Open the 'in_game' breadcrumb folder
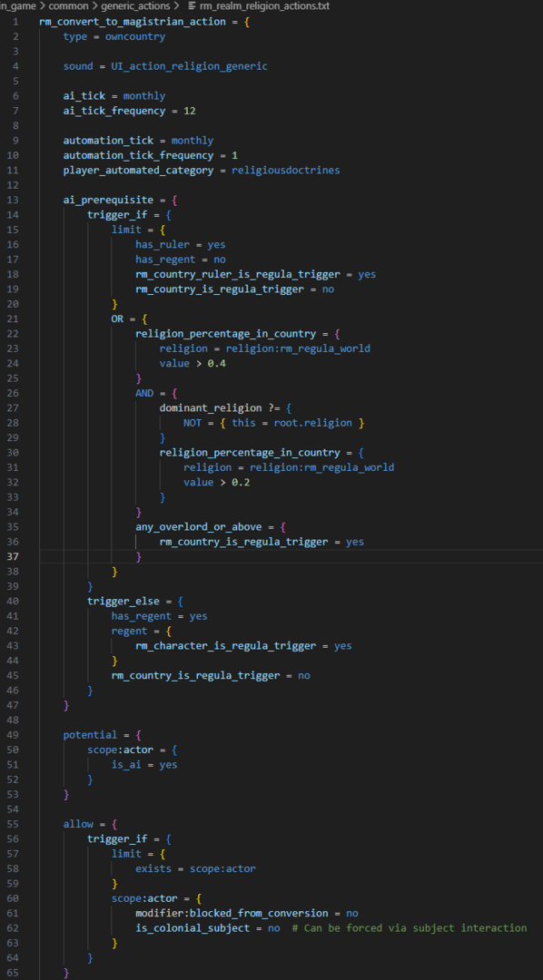The width and height of the screenshot is (543, 980). (x=15, y=6)
